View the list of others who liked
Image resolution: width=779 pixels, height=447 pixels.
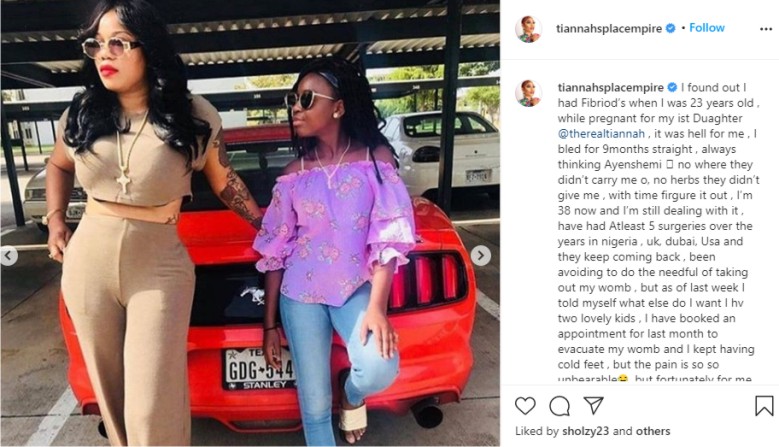pyautogui.click(x=651, y=431)
